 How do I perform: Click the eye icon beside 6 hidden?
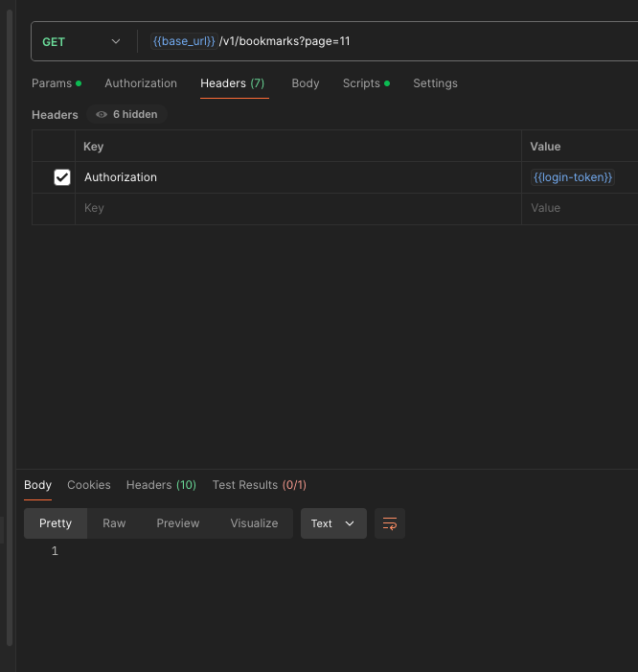102,114
